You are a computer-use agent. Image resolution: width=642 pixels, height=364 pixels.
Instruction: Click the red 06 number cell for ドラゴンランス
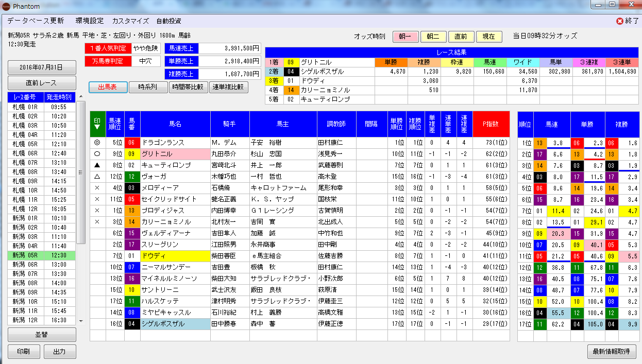coord(132,143)
